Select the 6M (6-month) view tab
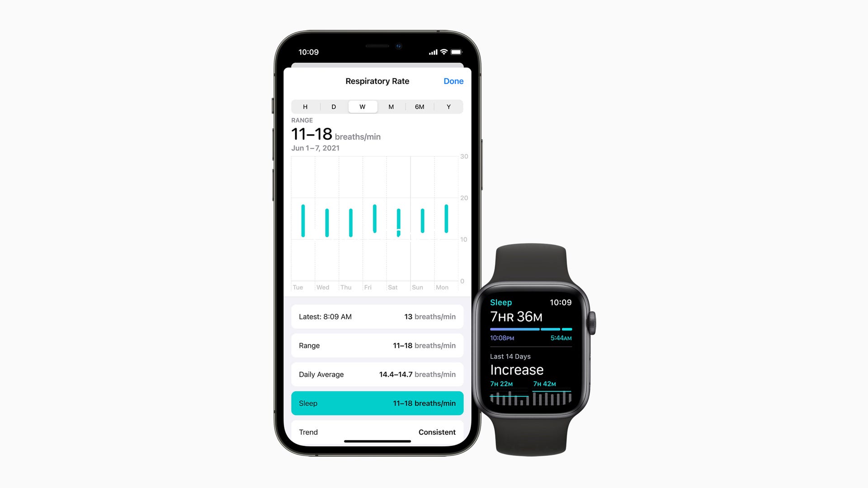Image resolution: width=868 pixels, height=488 pixels. pos(420,107)
